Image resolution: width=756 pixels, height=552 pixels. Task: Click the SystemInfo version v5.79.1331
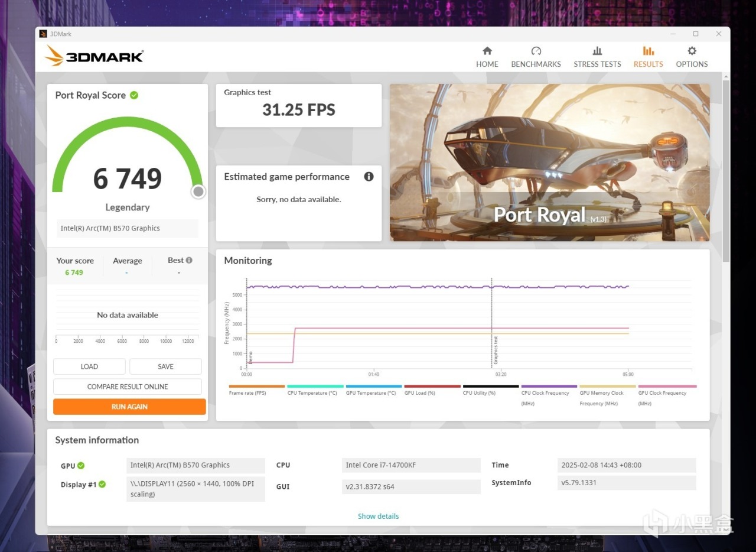pyautogui.click(x=627, y=483)
